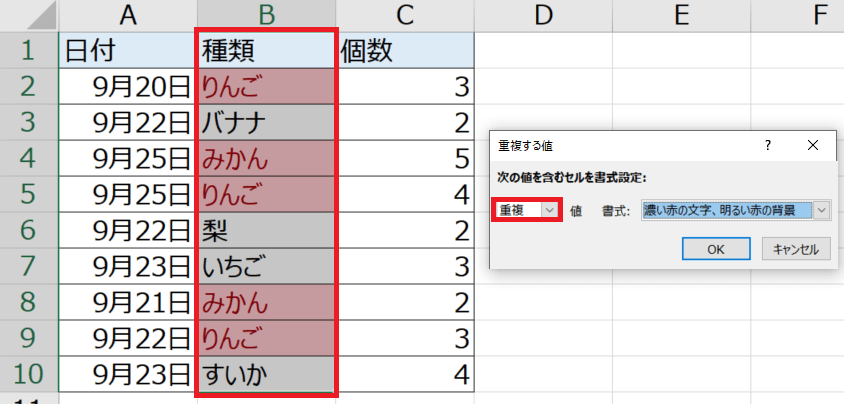844x404 pixels.
Task: Select the すいか cell
Action: pyautogui.click(x=266, y=376)
